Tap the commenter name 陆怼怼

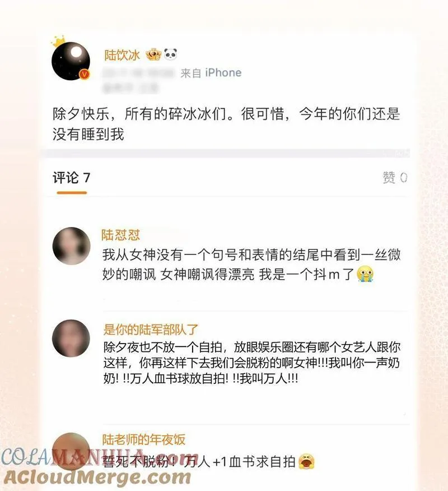tap(120, 235)
